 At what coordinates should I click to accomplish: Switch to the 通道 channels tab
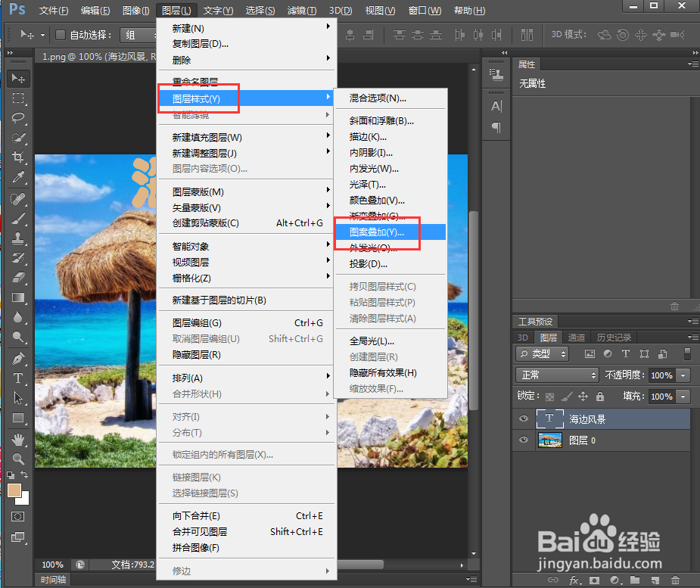pyautogui.click(x=577, y=338)
